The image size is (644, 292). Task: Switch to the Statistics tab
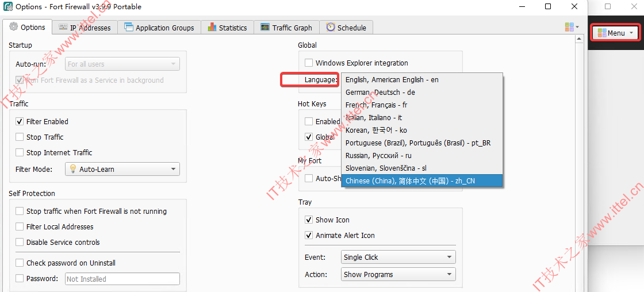point(227,28)
